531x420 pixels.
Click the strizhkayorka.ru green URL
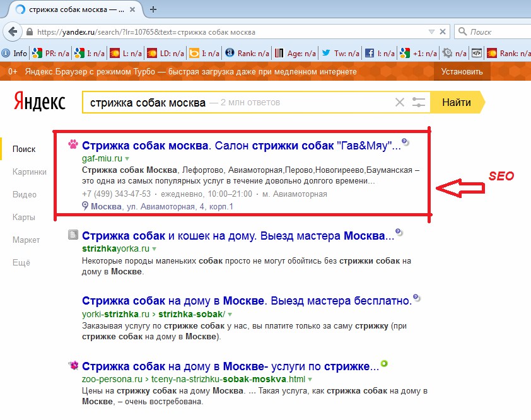(x=115, y=248)
